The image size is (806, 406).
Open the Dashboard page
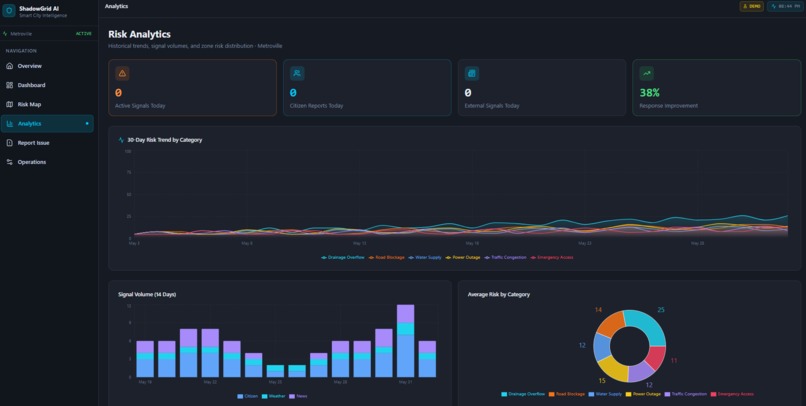47,85
